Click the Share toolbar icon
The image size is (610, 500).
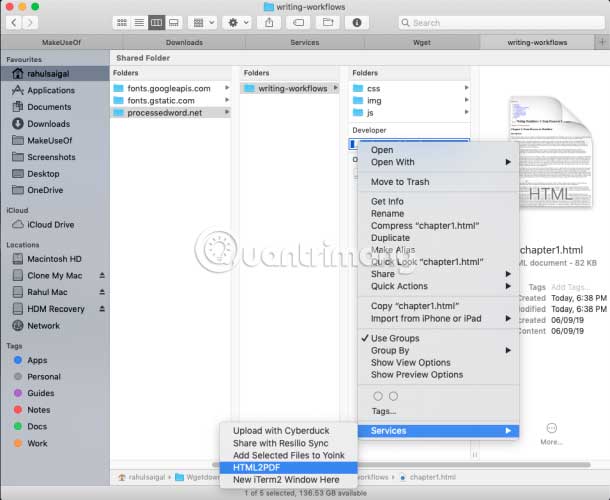269,23
